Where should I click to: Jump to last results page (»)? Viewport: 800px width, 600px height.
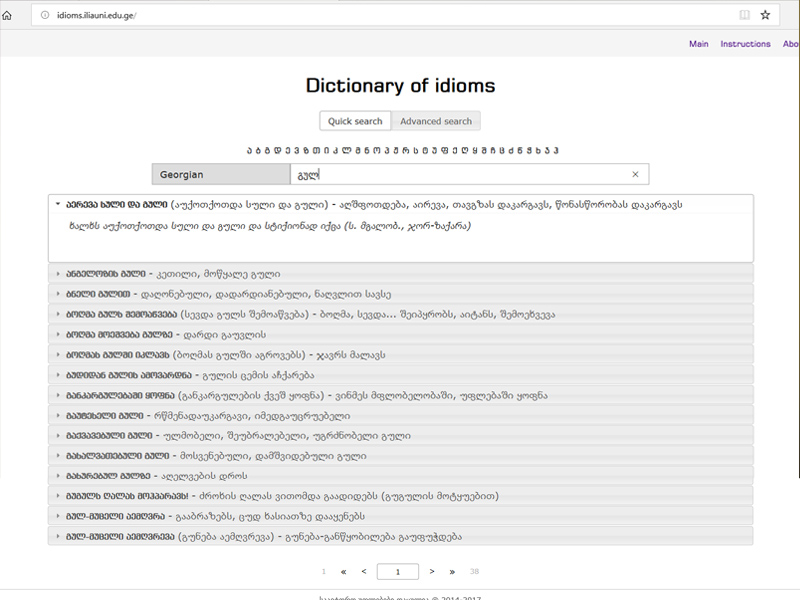[x=452, y=571]
